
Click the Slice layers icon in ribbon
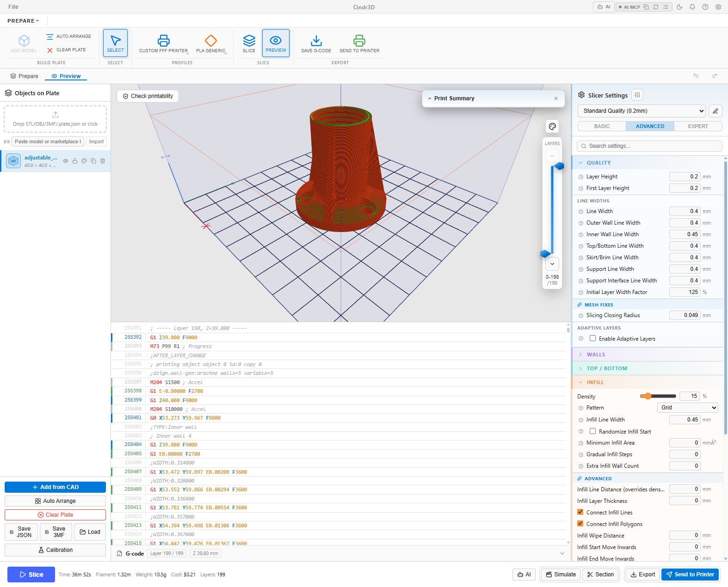pyautogui.click(x=249, y=41)
